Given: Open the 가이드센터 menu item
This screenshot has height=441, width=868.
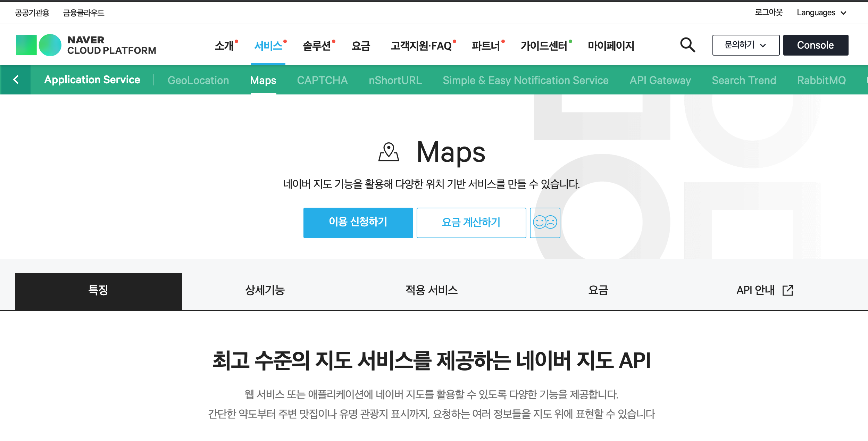Looking at the screenshot, I should pos(544,46).
